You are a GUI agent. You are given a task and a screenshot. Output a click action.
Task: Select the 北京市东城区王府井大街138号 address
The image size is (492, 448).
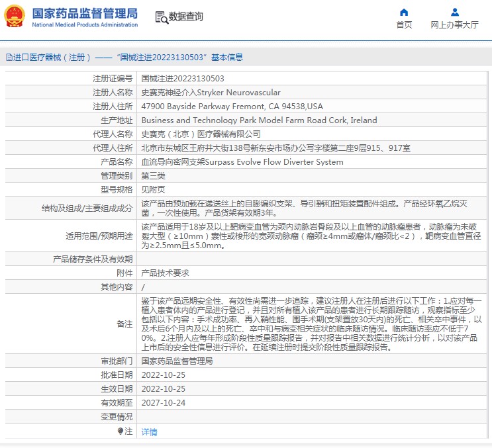275,148
